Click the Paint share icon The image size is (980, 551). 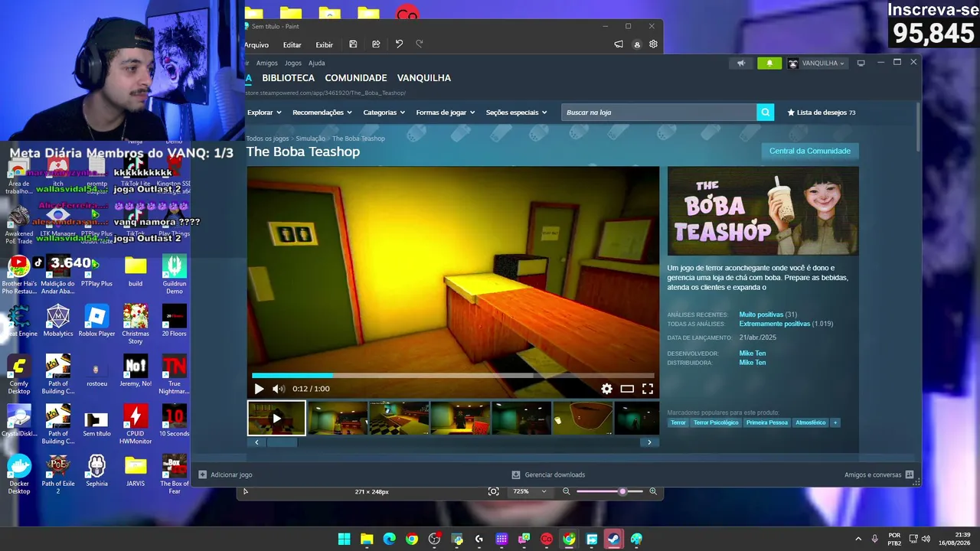click(376, 44)
